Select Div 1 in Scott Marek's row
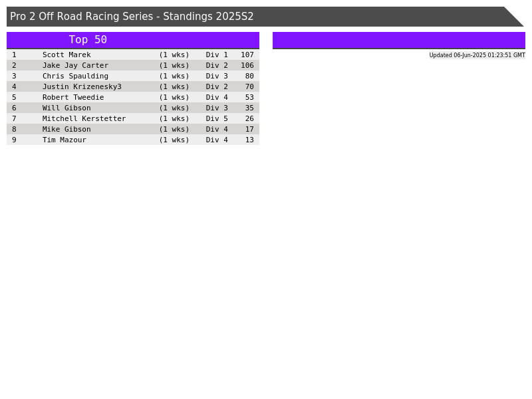 coord(217,55)
